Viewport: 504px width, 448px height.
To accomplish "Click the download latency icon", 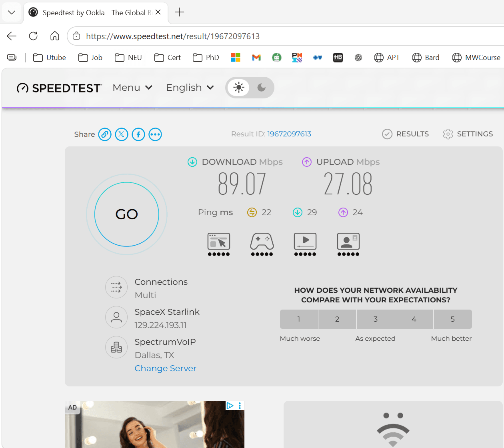I will 298,212.
